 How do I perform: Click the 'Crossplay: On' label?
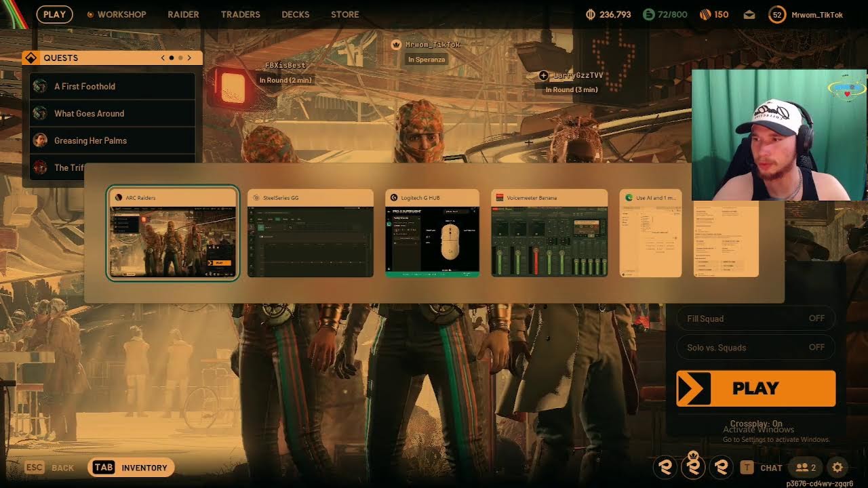click(756, 424)
